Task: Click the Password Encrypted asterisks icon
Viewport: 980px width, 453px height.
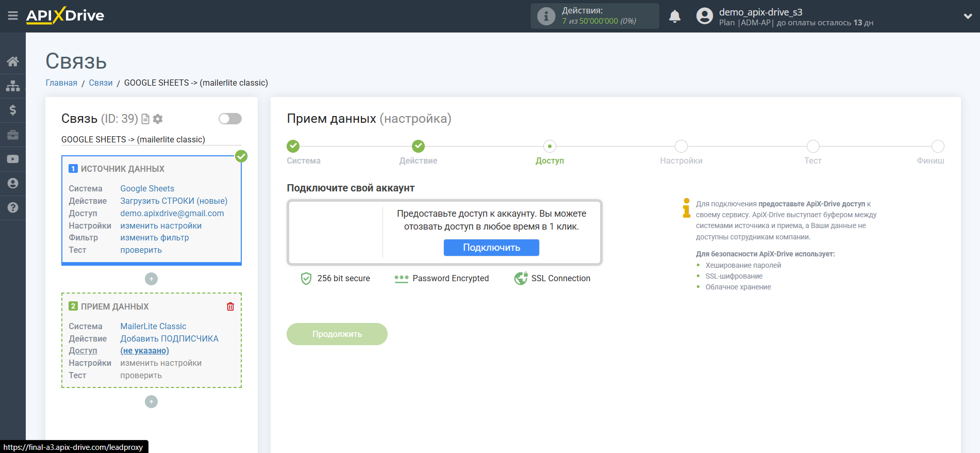Action: [401, 279]
